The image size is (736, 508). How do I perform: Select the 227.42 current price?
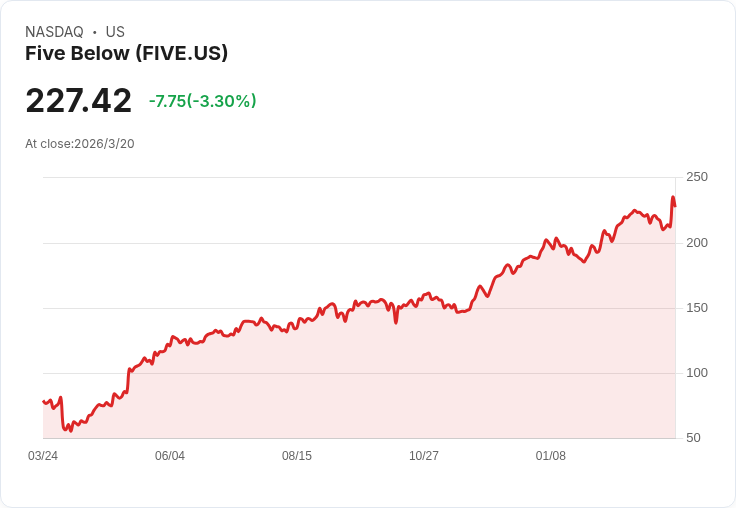click(x=78, y=100)
